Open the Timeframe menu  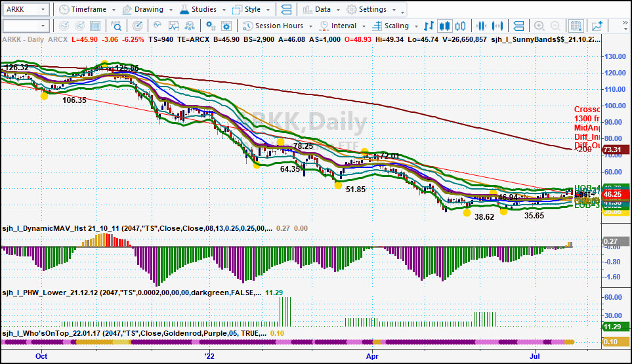click(83, 9)
